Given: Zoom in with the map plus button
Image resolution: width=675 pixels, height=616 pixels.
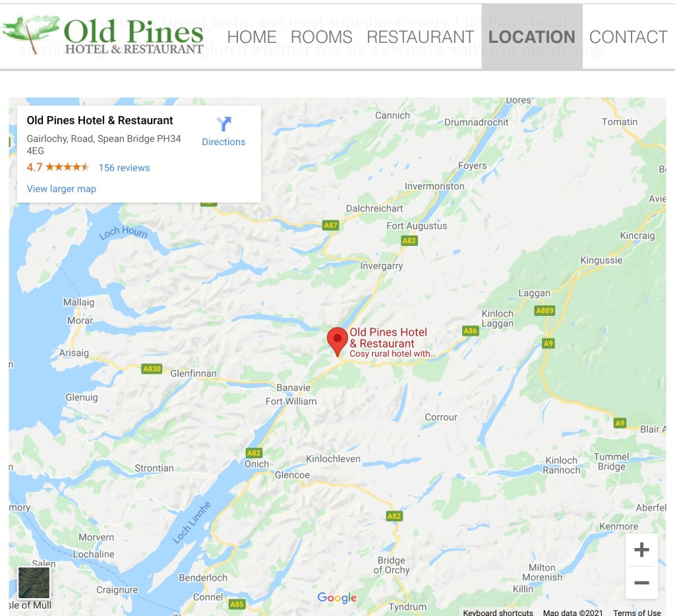Looking at the screenshot, I should [x=641, y=549].
